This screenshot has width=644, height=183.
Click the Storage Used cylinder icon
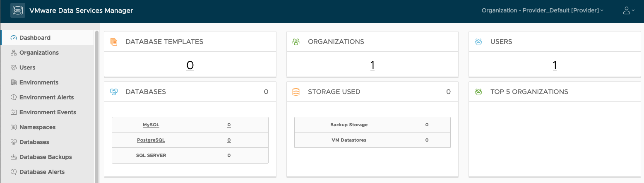click(x=296, y=92)
